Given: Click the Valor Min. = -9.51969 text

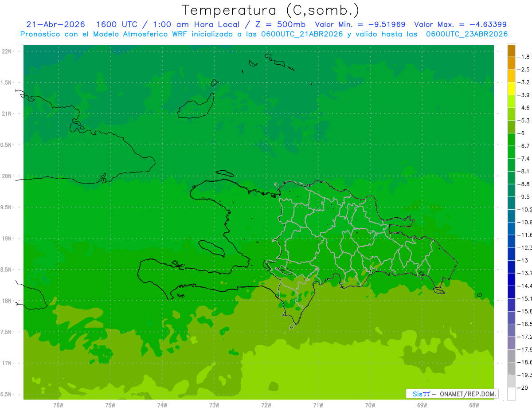Looking at the screenshot, I should tap(360, 24).
